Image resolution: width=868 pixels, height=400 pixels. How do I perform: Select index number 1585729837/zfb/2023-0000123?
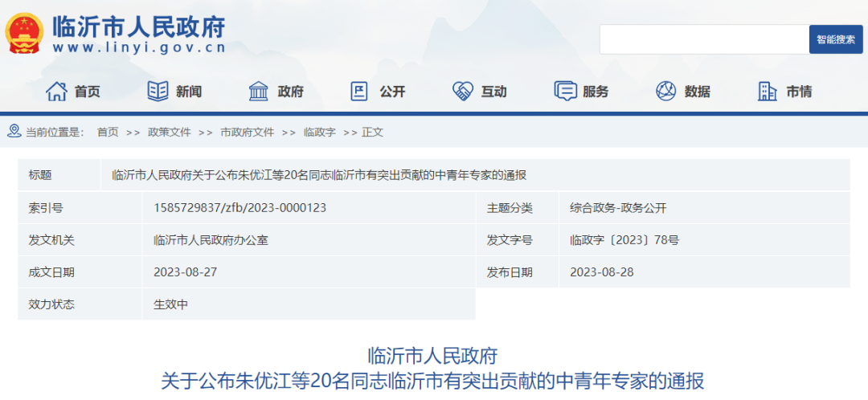click(240, 208)
